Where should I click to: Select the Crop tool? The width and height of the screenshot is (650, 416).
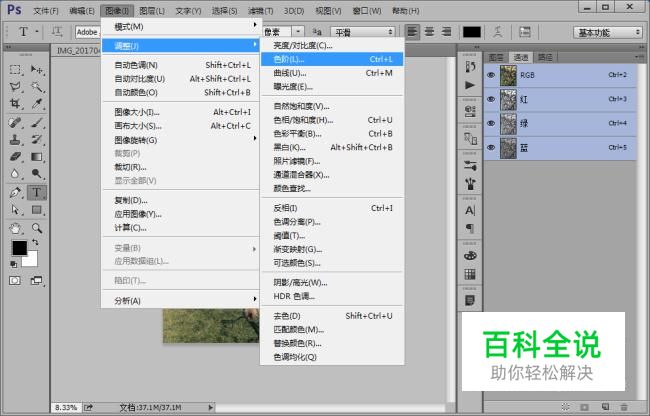(15, 104)
